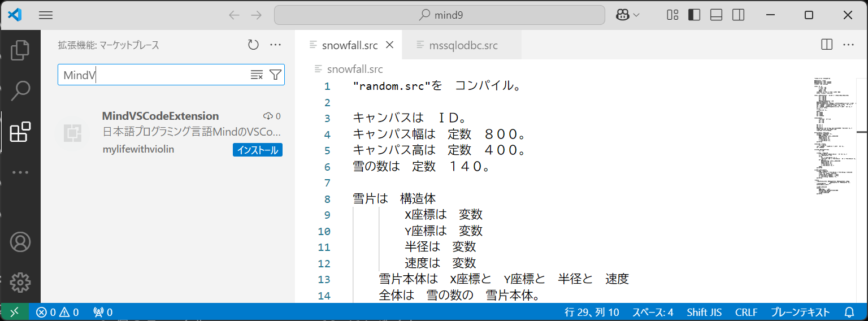Install the MindVSCodeExtension extension
Viewport: 868px width, 321px height.
click(258, 150)
